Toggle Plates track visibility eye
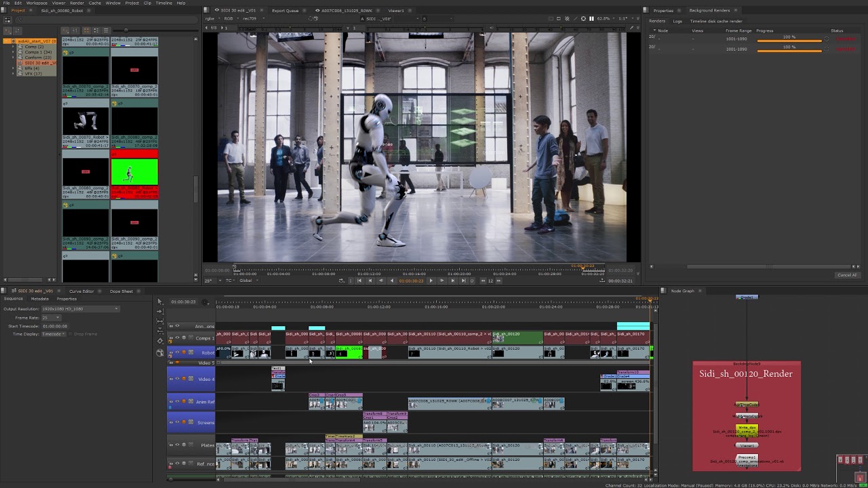868x488 pixels. point(177,445)
